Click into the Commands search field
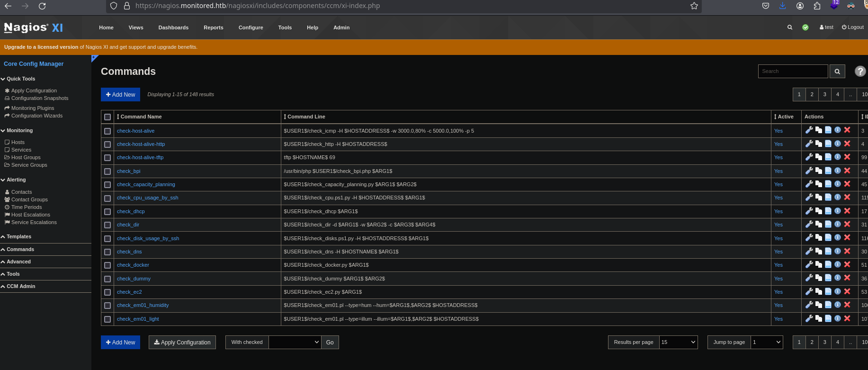This screenshot has width=868, height=370. tap(793, 71)
